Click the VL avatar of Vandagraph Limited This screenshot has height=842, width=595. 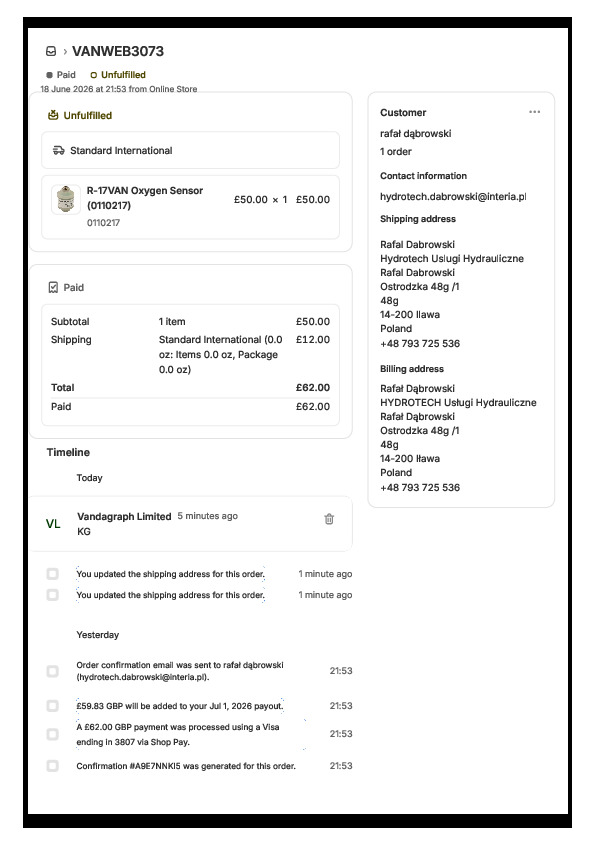click(53, 524)
